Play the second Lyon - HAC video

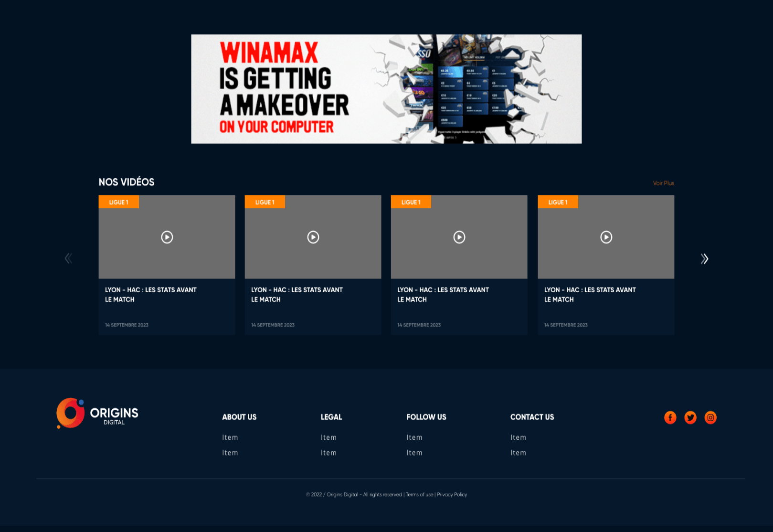pos(313,237)
